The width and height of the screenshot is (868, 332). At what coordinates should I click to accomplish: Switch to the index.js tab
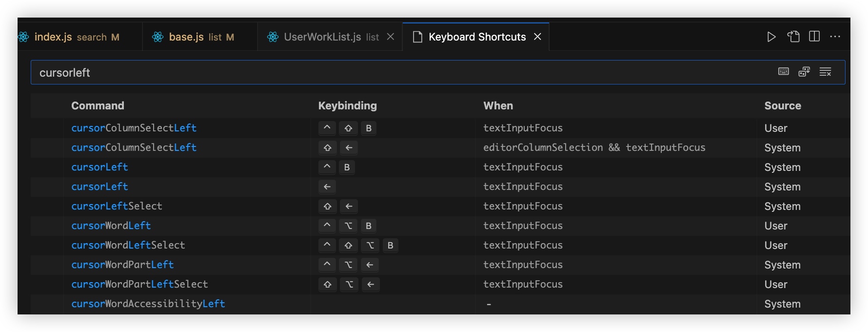click(x=54, y=37)
